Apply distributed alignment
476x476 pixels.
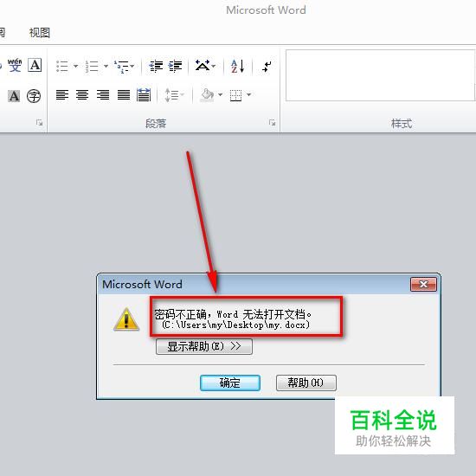click(x=144, y=94)
